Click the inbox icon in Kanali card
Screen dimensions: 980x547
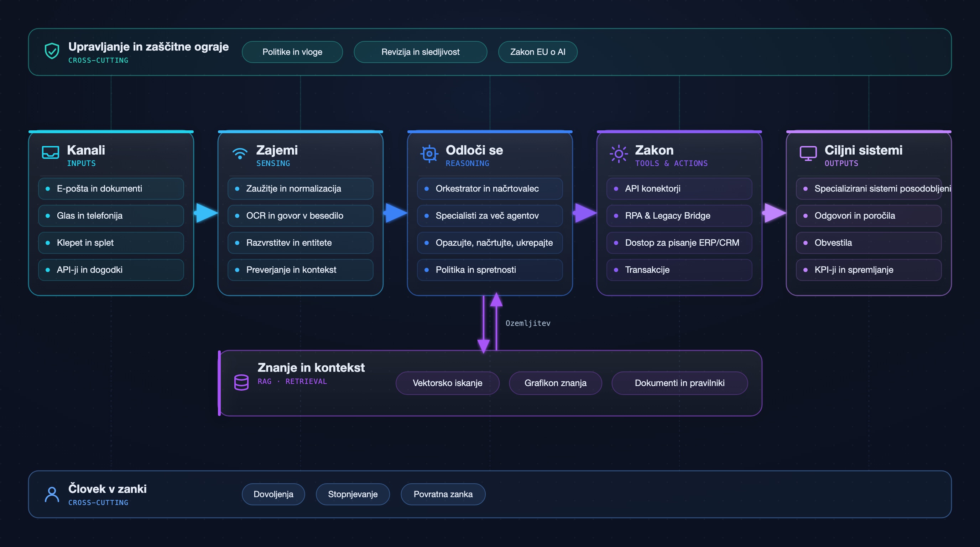point(50,152)
